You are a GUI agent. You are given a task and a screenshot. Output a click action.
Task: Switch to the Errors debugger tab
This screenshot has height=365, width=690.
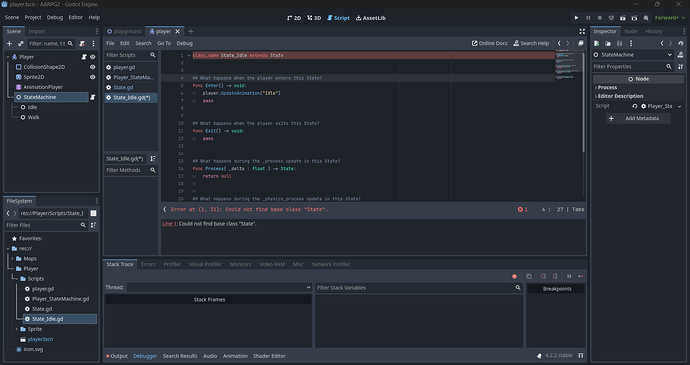coord(148,264)
